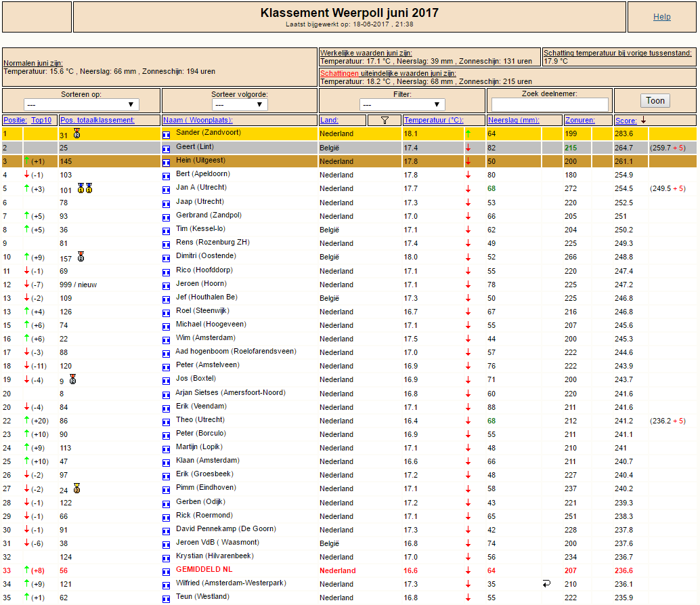
Task: Select name 'Teun (Westland)'
Action: [202, 596]
